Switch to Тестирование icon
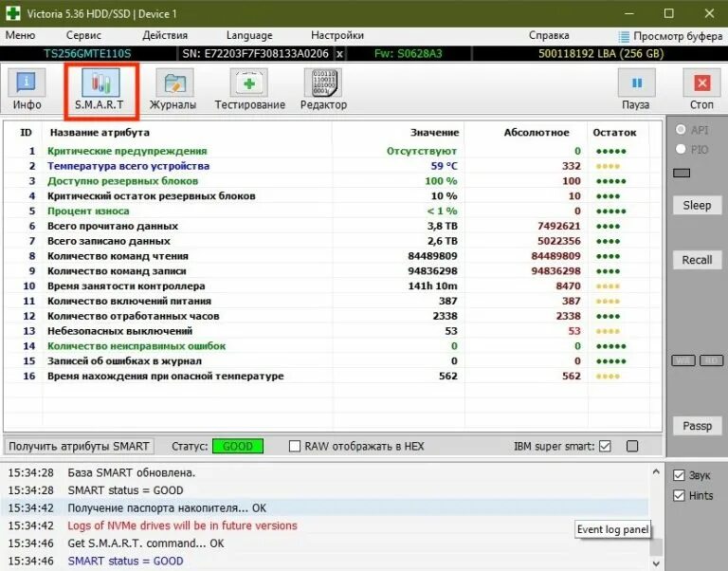The image size is (728, 571). (x=249, y=83)
